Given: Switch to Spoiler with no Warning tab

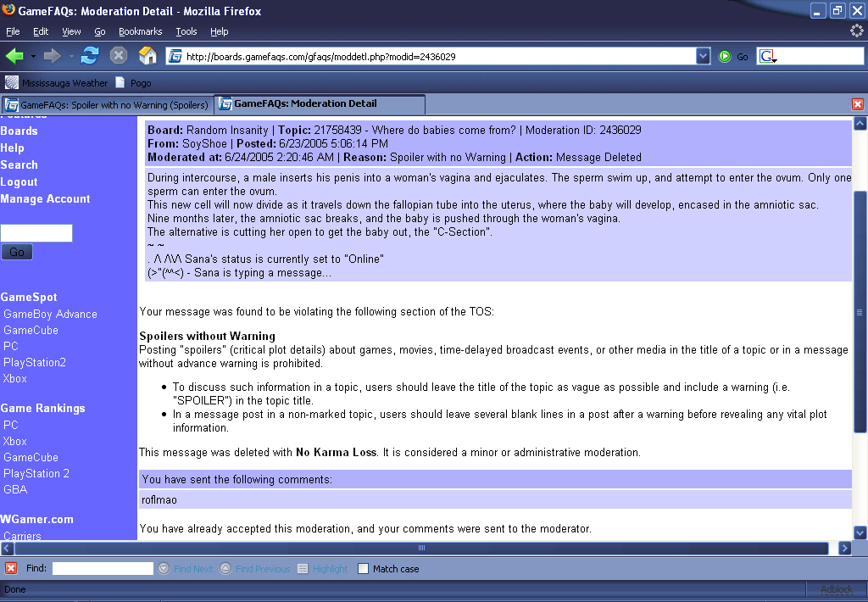Looking at the screenshot, I should (108, 104).
